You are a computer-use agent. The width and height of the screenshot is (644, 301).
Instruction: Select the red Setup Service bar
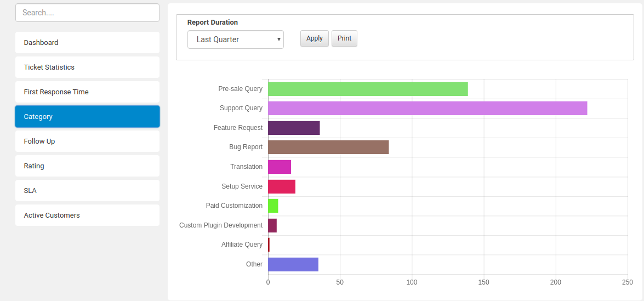282,186
